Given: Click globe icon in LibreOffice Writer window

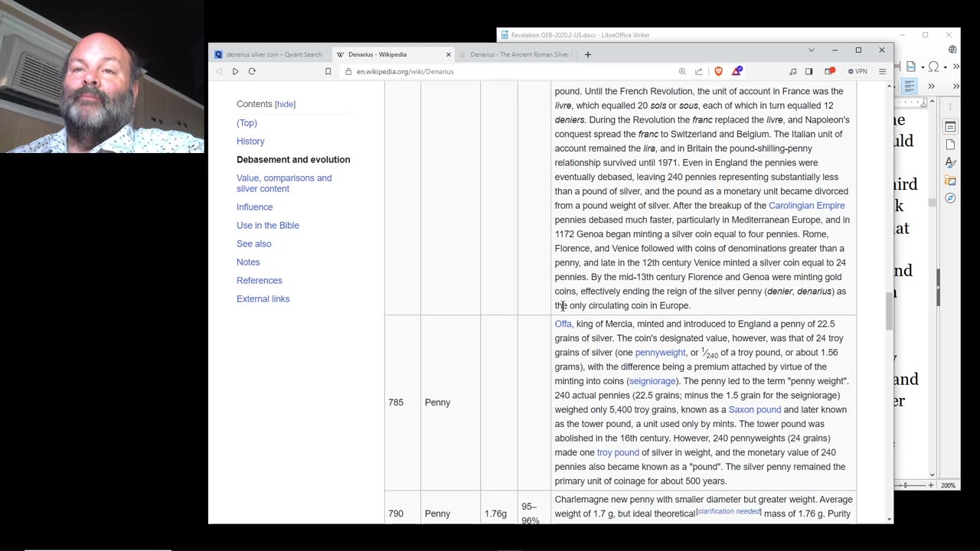Looking at the screenshot, I should pos(952,50).
